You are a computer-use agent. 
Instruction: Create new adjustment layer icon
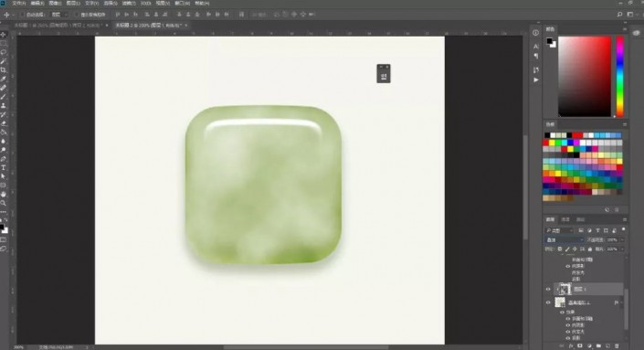tap(589, 346)
